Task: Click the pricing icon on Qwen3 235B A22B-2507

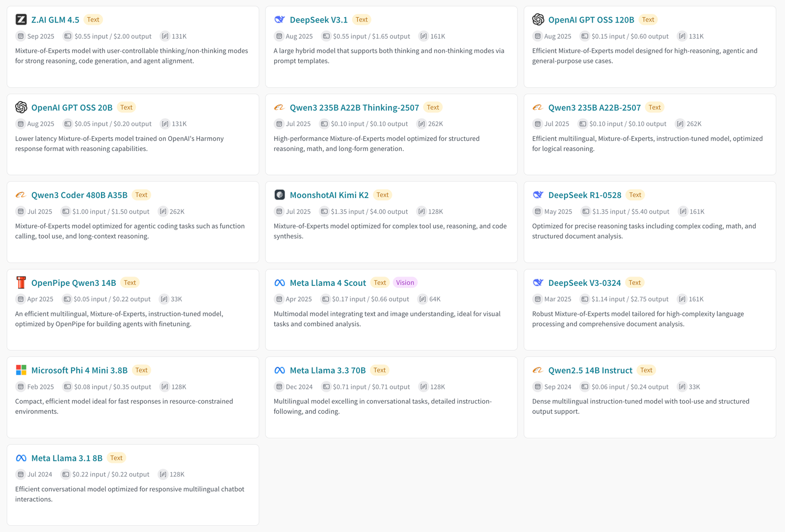Action: 582,124
